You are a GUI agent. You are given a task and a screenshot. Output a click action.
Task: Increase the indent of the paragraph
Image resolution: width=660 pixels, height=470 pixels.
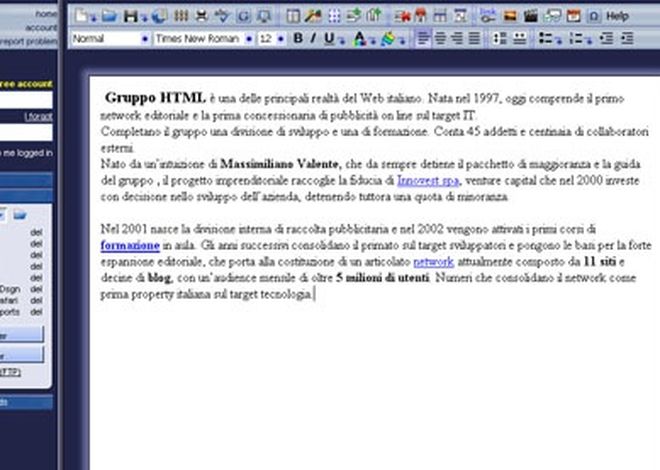[627, 38]
